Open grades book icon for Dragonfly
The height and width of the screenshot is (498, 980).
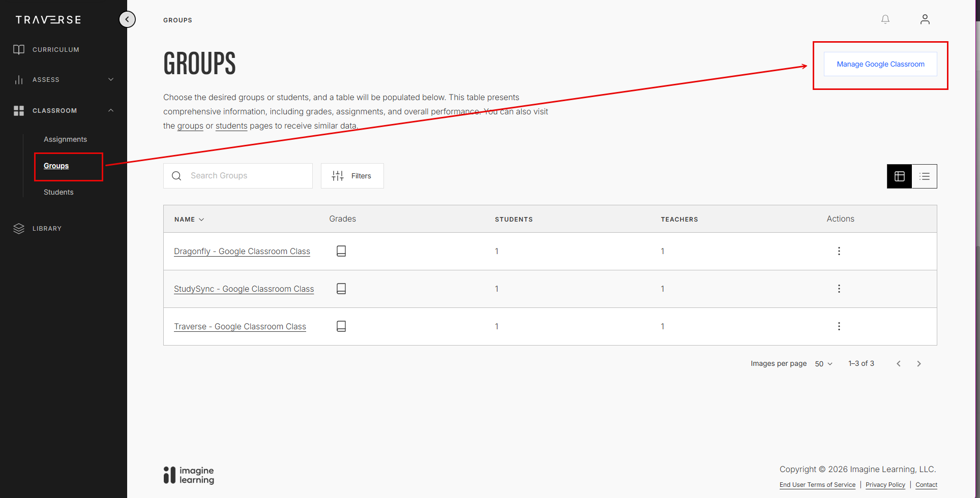(341, 251)
